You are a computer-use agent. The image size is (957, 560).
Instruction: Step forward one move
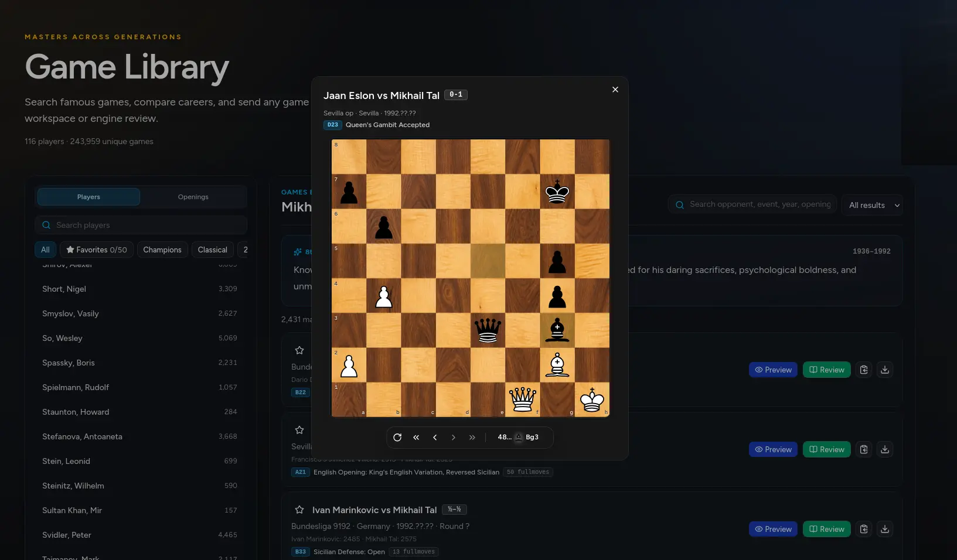454,438
